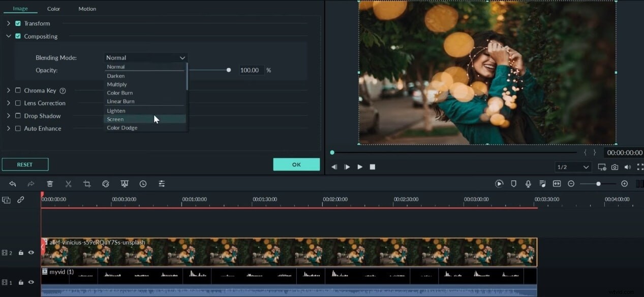Viewport: 644px width, 297px height.
Task: Undo the last edit
Action: pyautogui.click(x=13, y=183)
